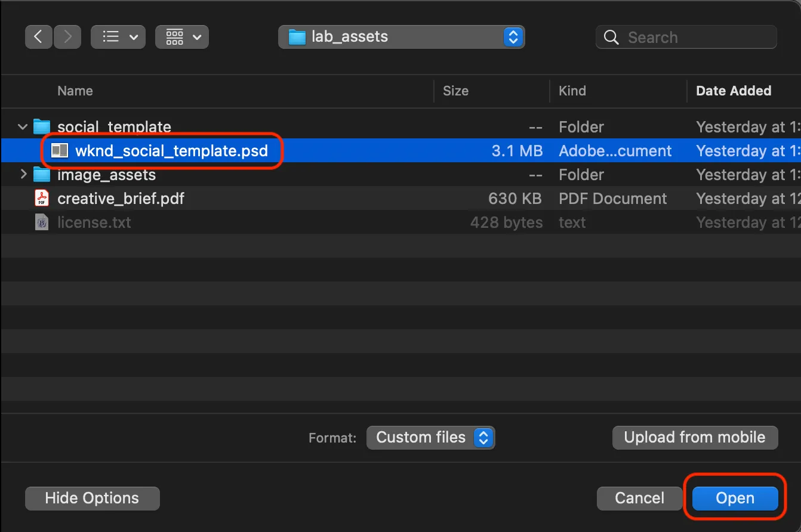Image resolution: width=801 pixels, height=532 pixels.
Task: Open the grouping options grid menu
Action: pyautogui.click(x=182, y=37)
